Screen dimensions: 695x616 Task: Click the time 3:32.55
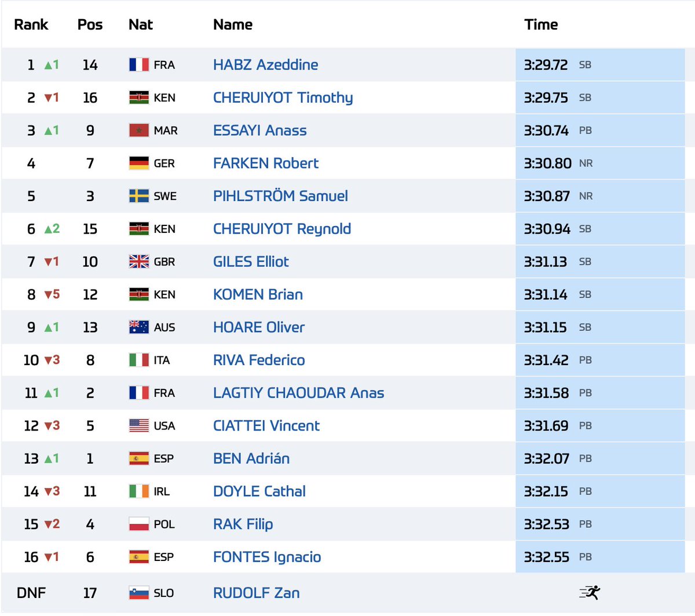(x=546, y=557)
